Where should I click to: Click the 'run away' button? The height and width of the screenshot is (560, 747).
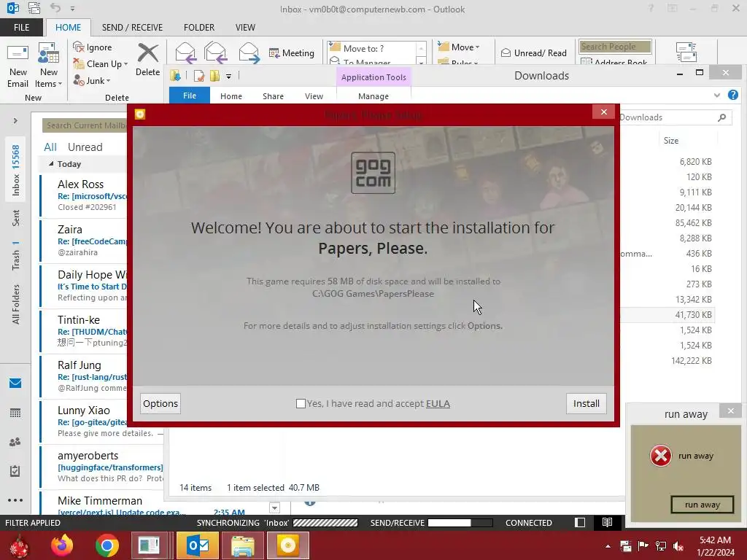coord(703,505)
